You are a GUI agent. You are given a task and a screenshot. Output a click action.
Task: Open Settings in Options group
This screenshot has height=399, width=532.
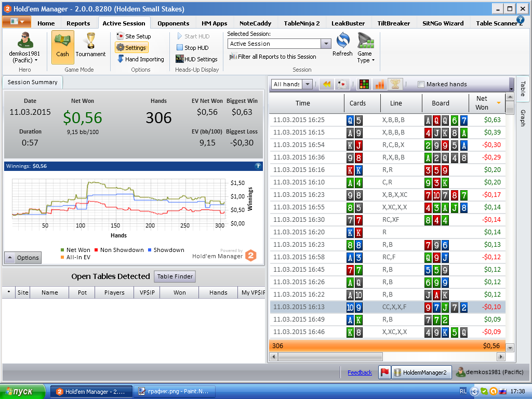131,48
